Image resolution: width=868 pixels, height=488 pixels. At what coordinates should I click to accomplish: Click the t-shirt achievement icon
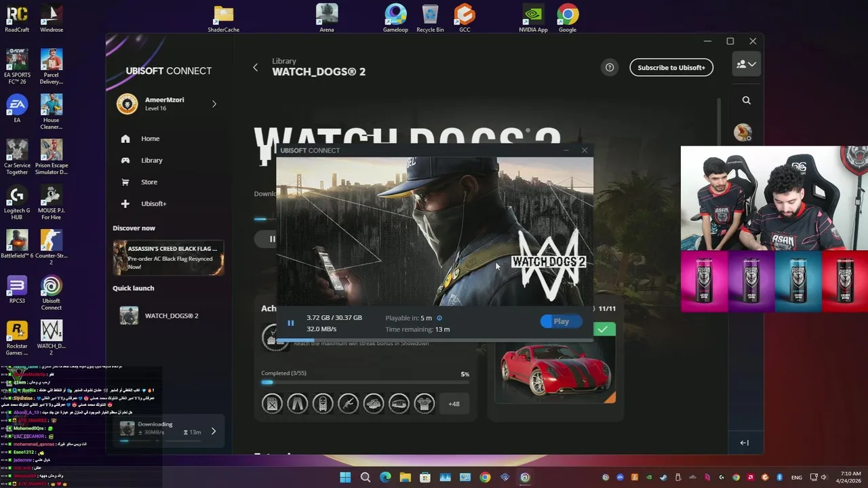click(x=425, y=404)
